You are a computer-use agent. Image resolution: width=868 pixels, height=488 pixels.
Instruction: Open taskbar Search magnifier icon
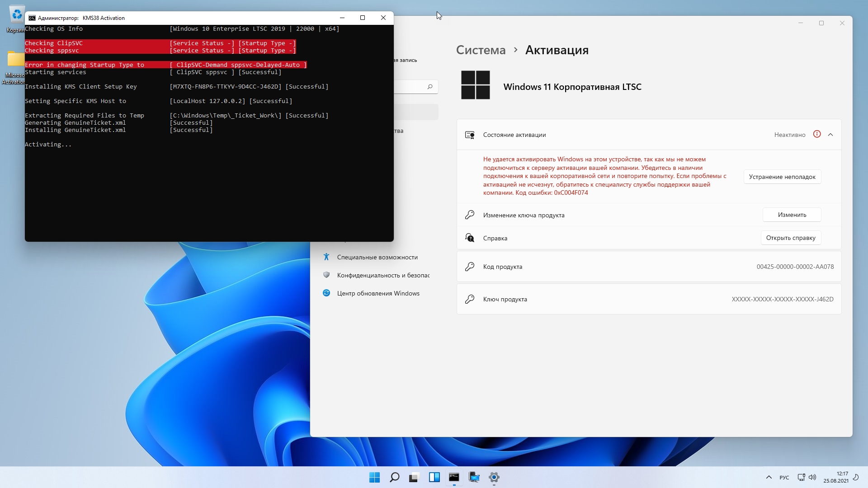tap(394, 477)
